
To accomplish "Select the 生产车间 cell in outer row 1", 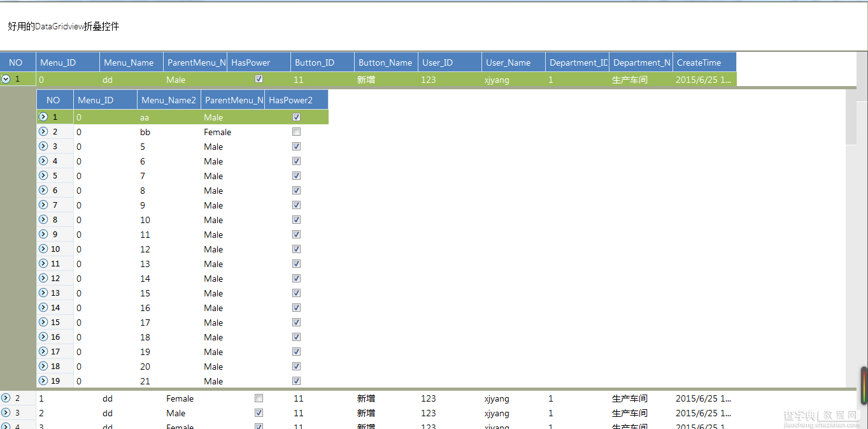I will point(641,80).
